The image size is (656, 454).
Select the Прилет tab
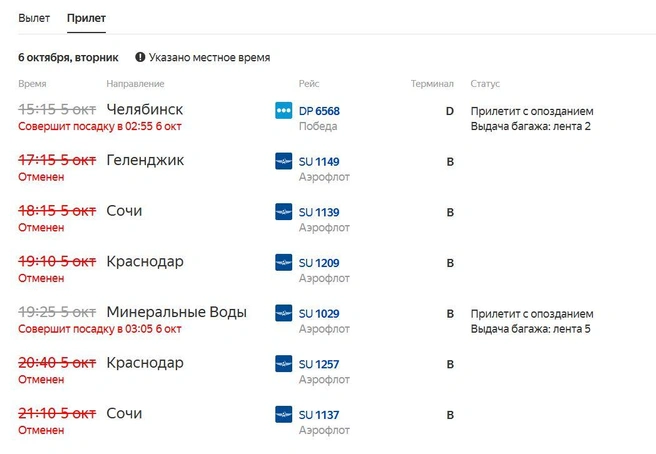click(86, 18)
